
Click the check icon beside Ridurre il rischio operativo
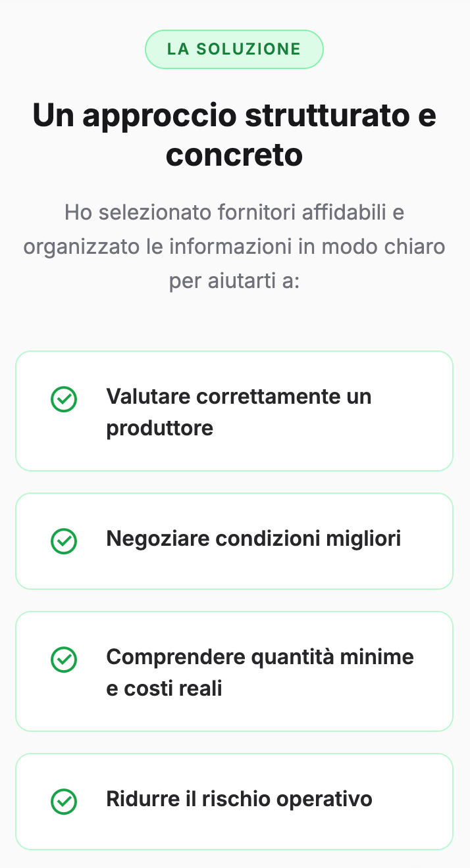pyautogui.click(x=64, y=802)
